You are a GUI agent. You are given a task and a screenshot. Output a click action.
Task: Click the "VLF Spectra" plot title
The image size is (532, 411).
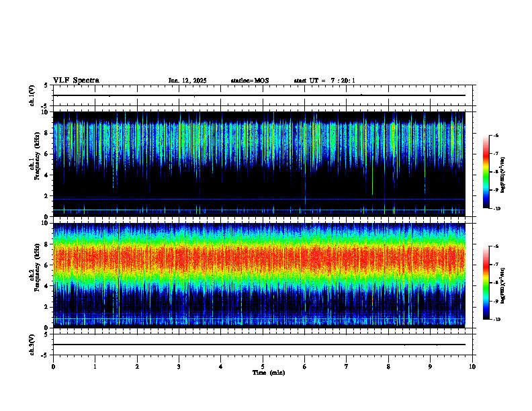click(76, 81)
